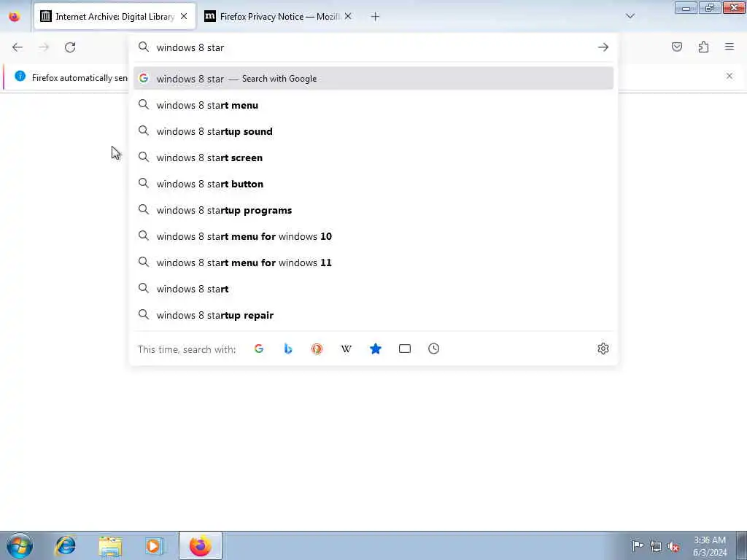
Task: Choose suggestion 'windows 8 start screen'
Action: (x=373, y=157)
